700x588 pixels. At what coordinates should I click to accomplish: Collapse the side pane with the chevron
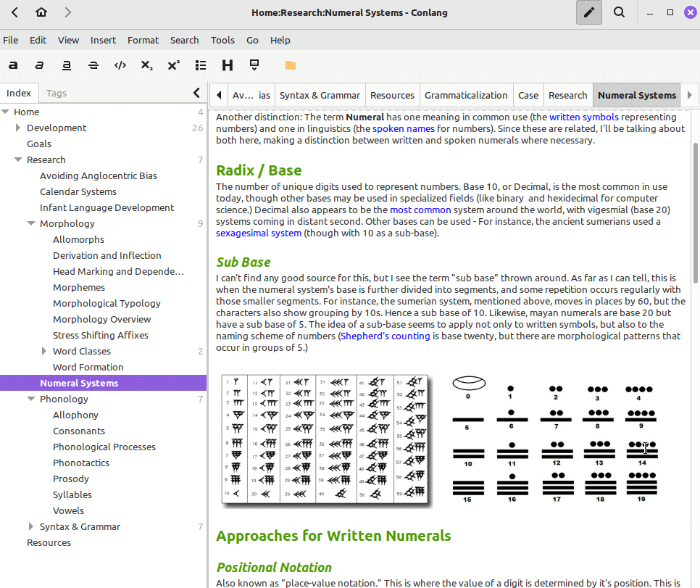[x=196, y=93]
